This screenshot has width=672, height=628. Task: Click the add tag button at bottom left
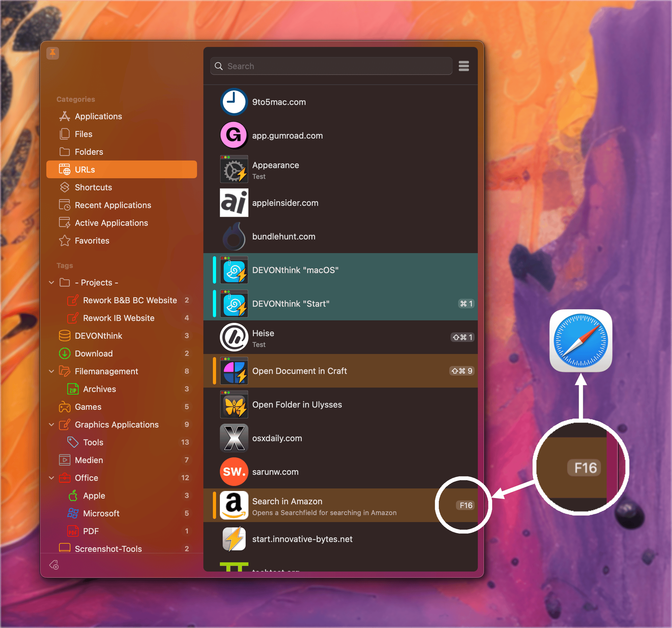(x=54, y=565)
